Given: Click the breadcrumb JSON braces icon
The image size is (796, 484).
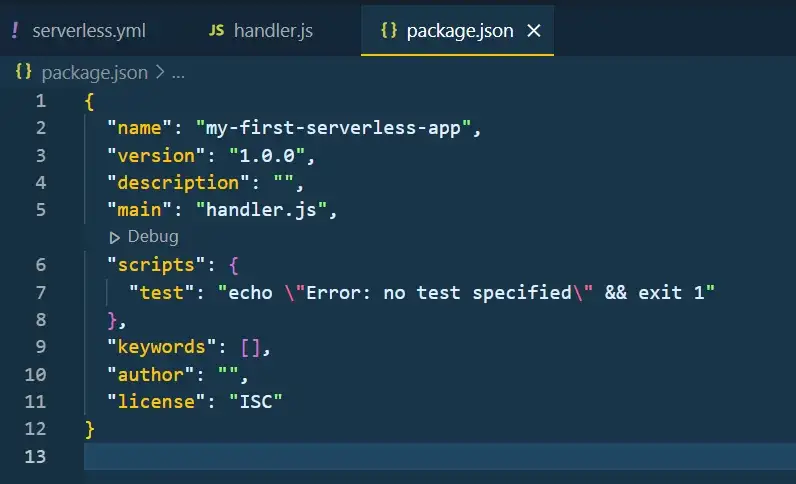Looking at the screenshot, I should point(24,73).
